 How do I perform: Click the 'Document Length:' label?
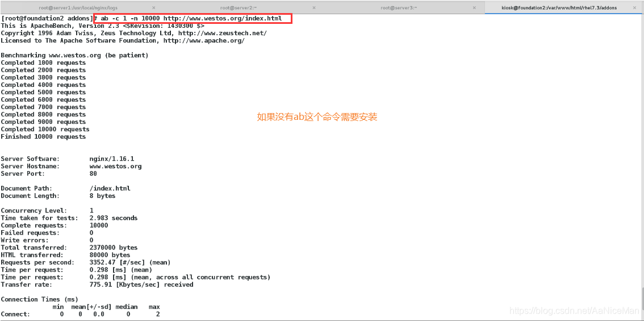[x=31, y=196]
